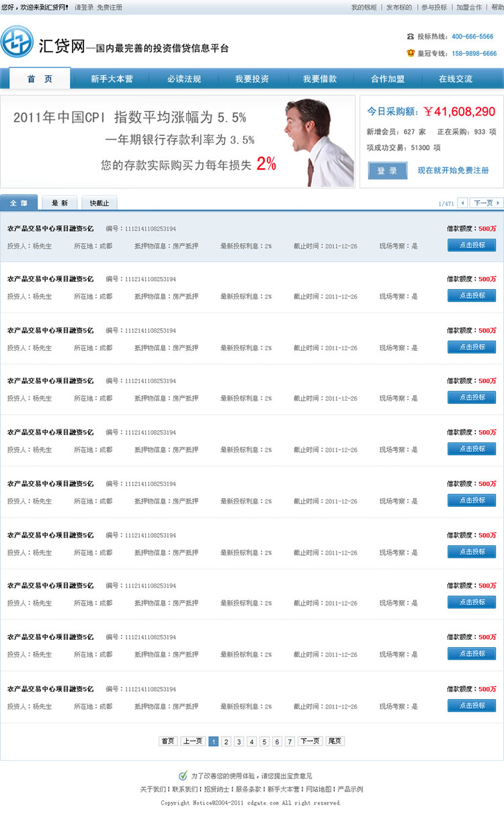Click the 免费注册 link in top bar

[x=110, y=7]
